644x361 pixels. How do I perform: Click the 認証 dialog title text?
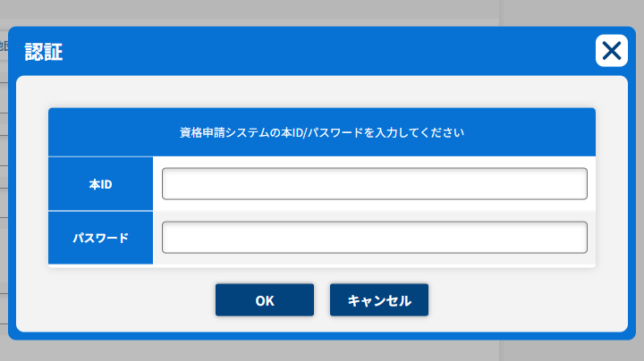(x=43, y=52)
